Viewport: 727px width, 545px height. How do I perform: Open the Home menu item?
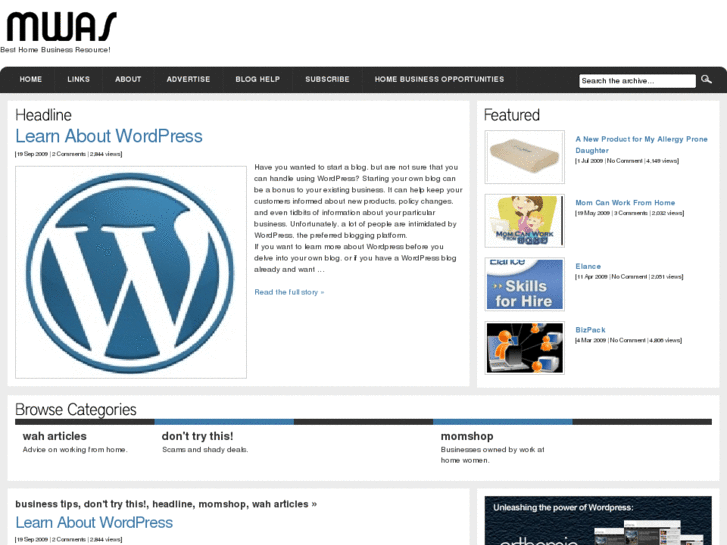pos(31,79)
